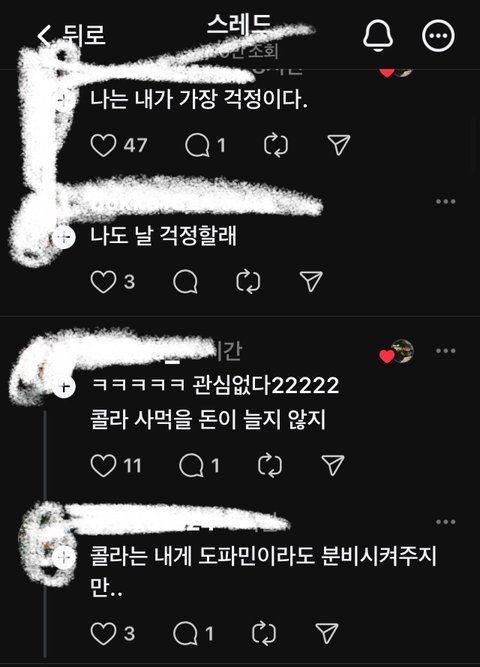This screenshot has width=480, height=667.
Task: Open replies on '나는 내가 가장 걱정이다' post
Action: (x=197, y=145)
